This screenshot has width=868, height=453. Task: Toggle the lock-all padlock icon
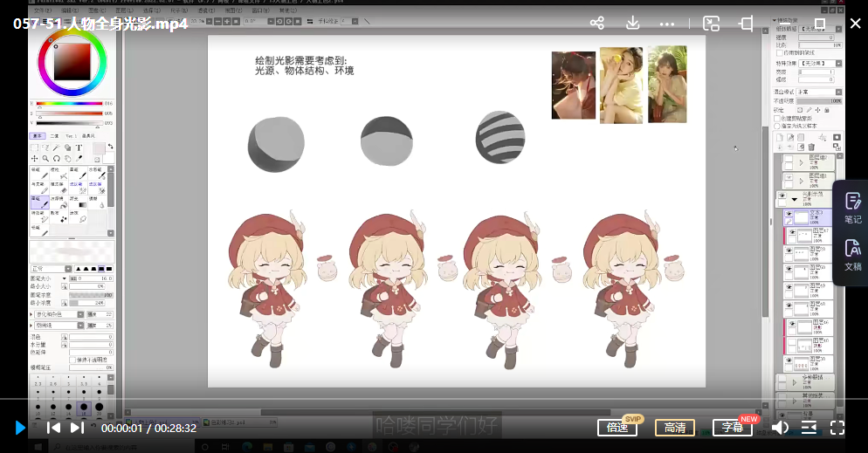(827, 110)
